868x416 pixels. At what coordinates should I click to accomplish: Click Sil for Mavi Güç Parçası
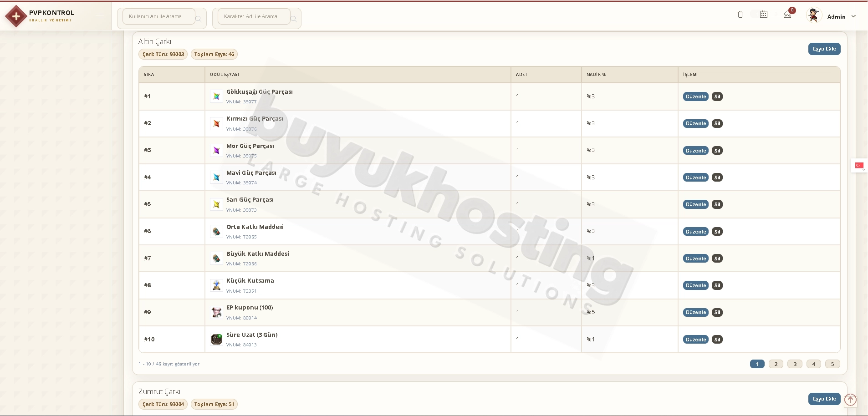click(x=717, y=178)
